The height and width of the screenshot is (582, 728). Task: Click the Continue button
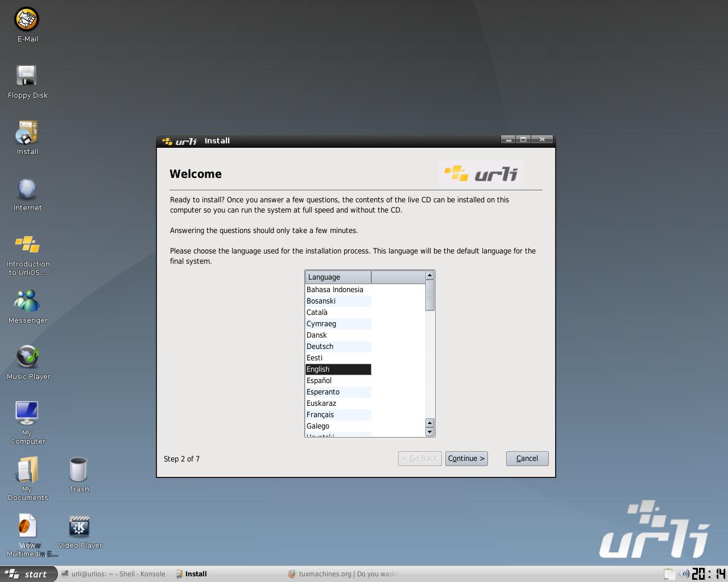[466, 459]
